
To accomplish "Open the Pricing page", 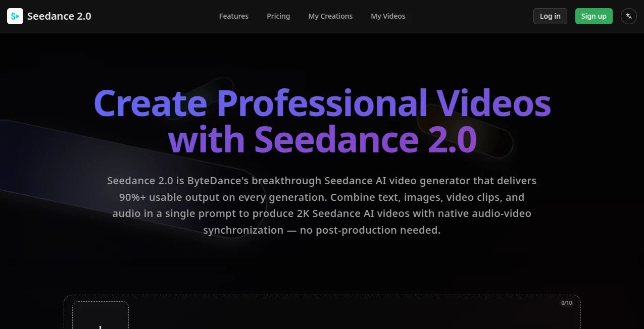I will 278,16.
